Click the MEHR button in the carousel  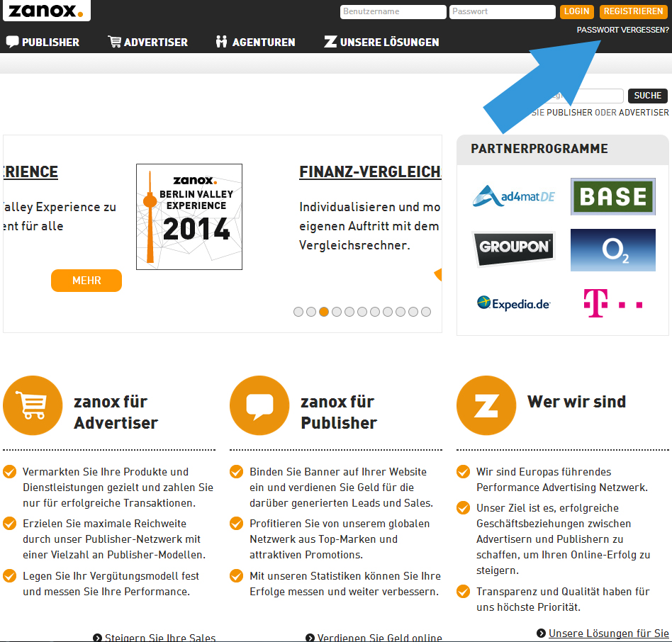86,281
